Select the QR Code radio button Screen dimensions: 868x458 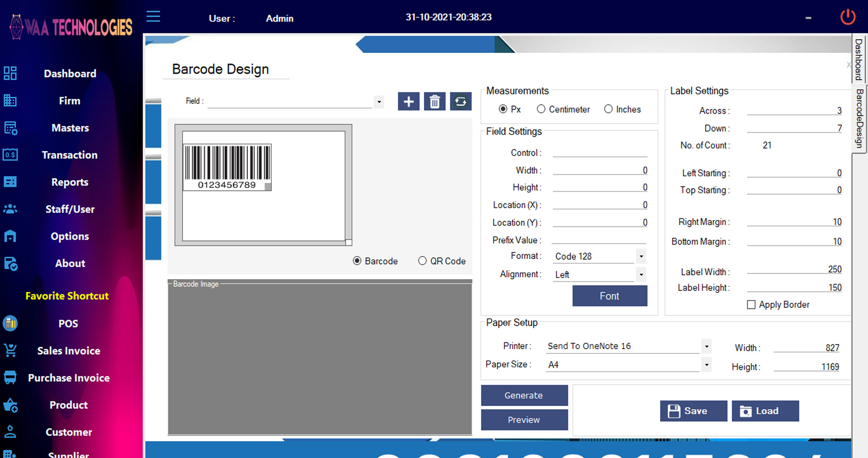click(x=422, y=261)
